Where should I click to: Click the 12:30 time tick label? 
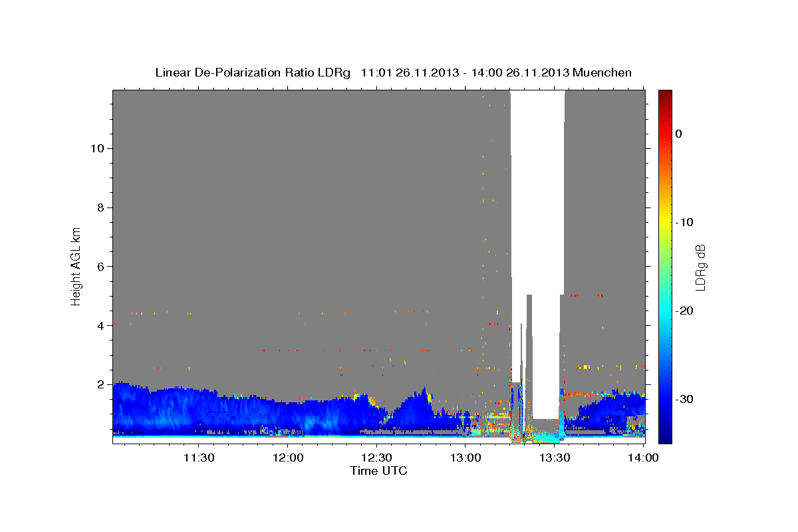click(376, 458)
